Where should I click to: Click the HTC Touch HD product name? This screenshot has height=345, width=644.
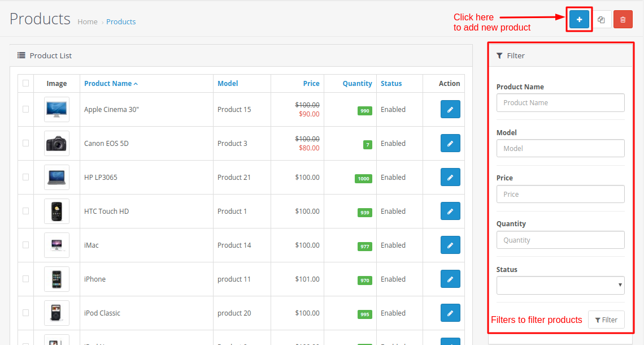click(106, 211)
